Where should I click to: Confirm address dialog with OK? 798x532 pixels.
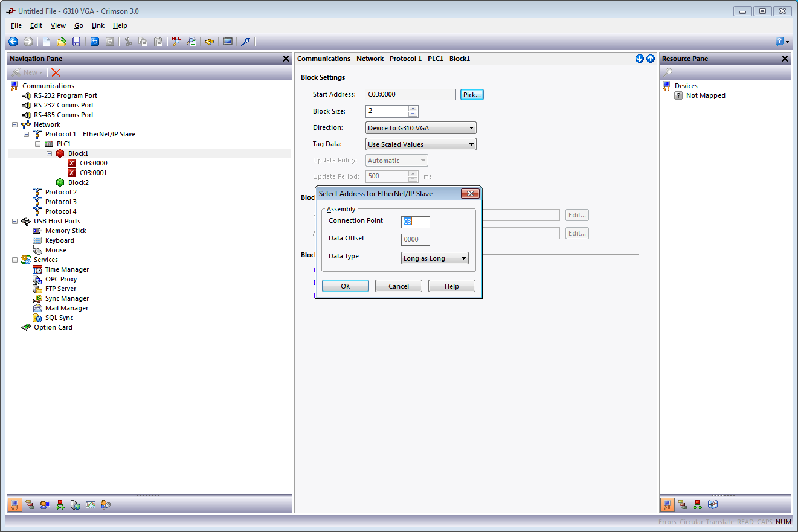346,286
